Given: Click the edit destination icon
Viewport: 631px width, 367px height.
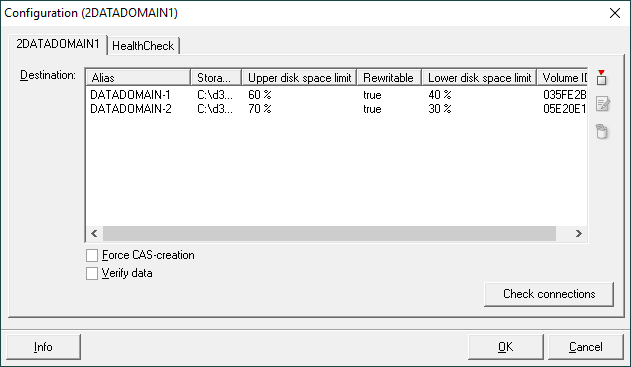Looking at the screenshot, I should tap(602, 104).
